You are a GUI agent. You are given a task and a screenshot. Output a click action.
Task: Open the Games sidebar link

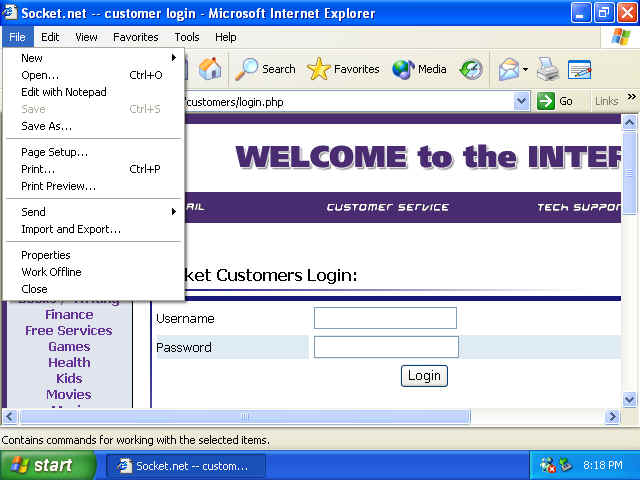pyautogui.click(x=69, y=347)
